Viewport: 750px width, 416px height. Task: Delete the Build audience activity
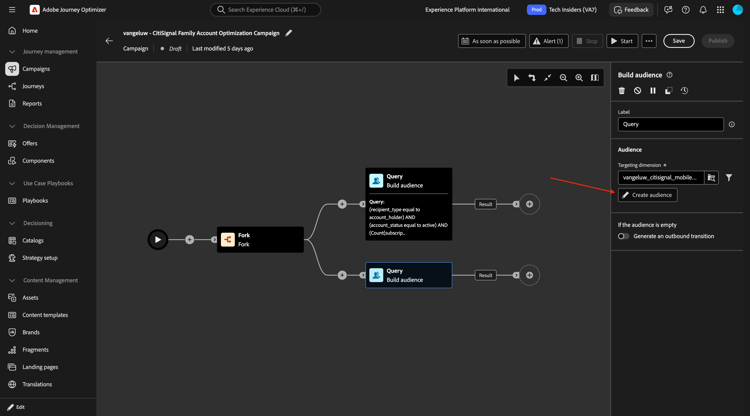click(622, 91)
